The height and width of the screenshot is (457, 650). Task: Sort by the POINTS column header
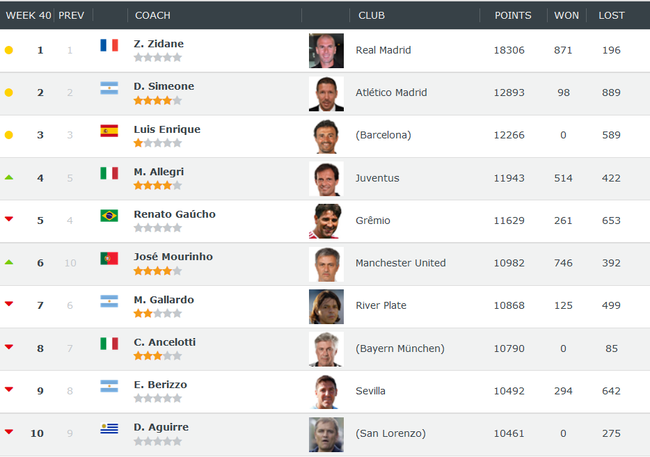tap(513, 15)
